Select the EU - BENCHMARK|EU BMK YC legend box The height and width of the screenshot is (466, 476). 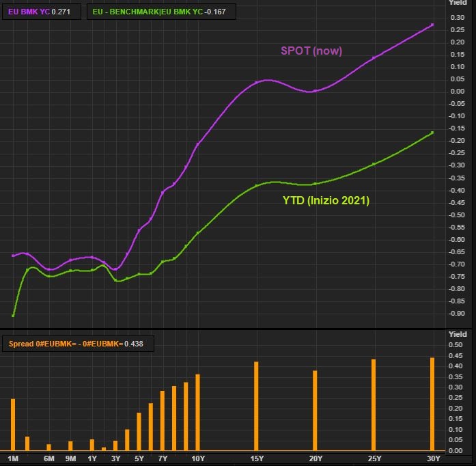pyautogui.click(x=161, y=12)
